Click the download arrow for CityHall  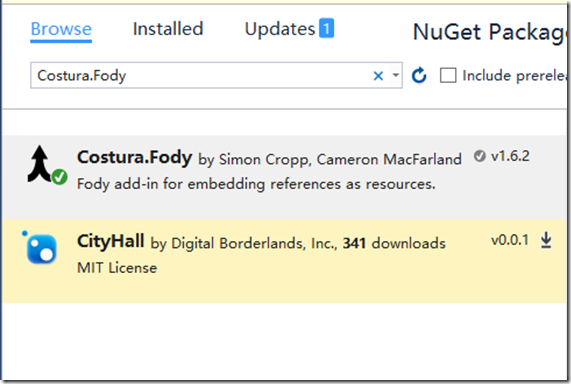(546, 240)
